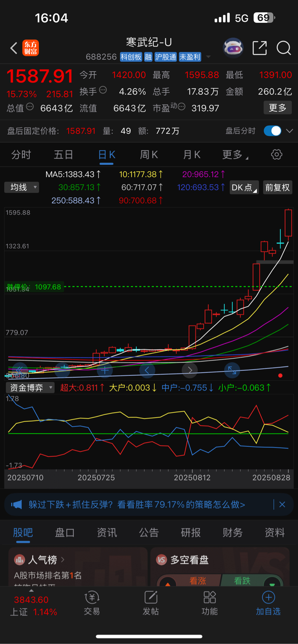Expand the stock tags dropdown arrow
The width and height of the screenshot is (298, 644).
click(x=208, y=57)
